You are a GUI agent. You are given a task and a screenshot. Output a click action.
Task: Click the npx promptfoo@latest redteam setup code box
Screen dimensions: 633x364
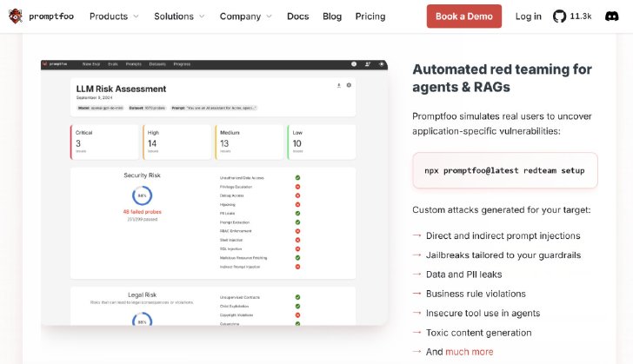504,170
